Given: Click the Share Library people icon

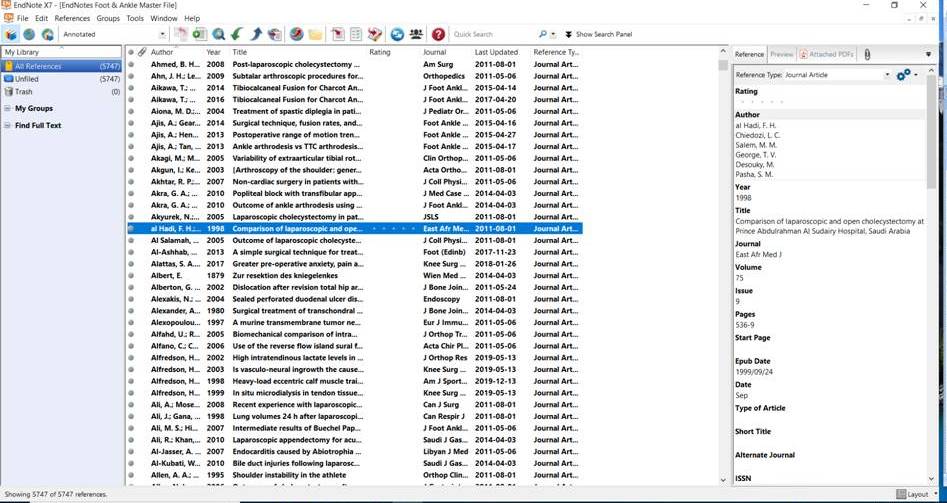Looking at the screenshot, I should [416, 34].
